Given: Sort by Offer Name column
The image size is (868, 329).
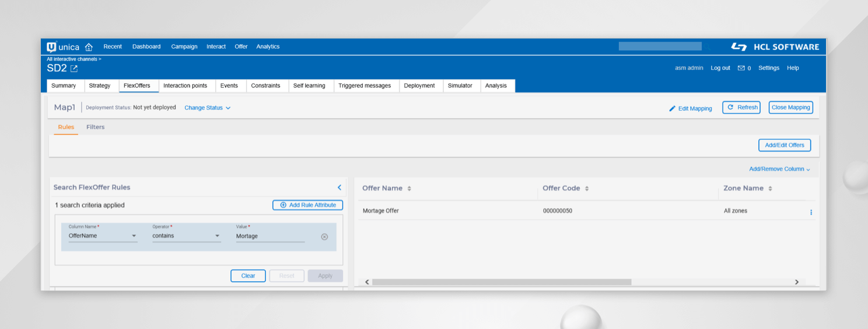Looking at the screenshot, I should 409,188.
